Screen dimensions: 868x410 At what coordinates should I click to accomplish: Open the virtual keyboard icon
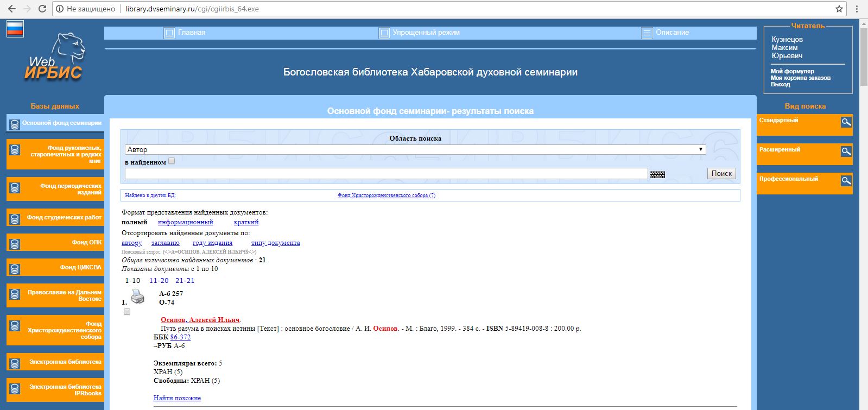(x=657, y=174)
